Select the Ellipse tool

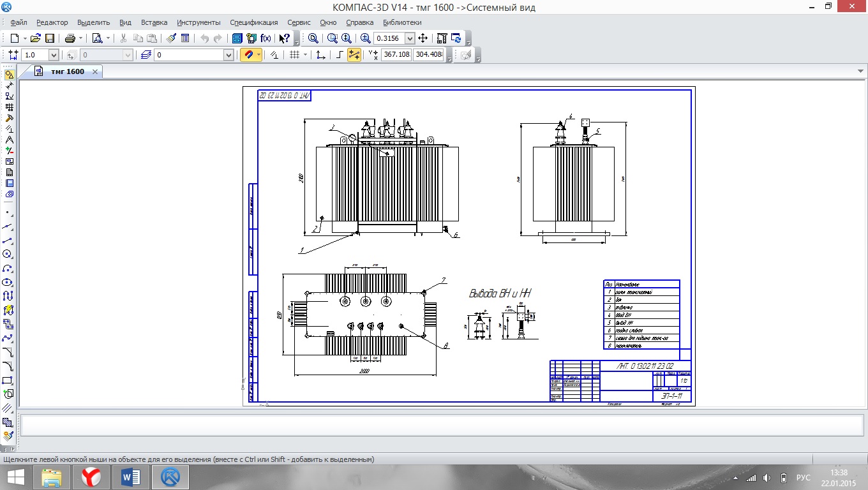(9, 282)
